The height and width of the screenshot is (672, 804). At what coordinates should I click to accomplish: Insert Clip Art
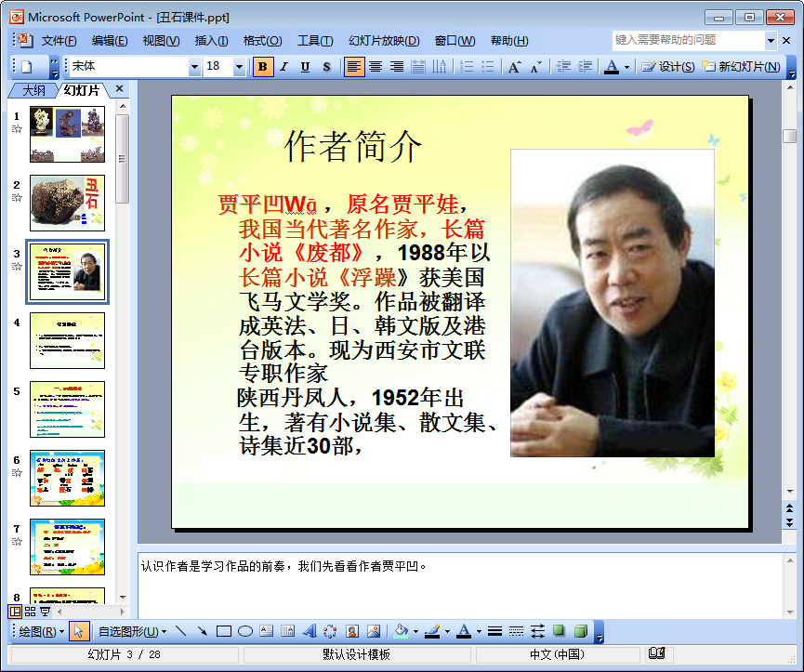tap(351, 631)
